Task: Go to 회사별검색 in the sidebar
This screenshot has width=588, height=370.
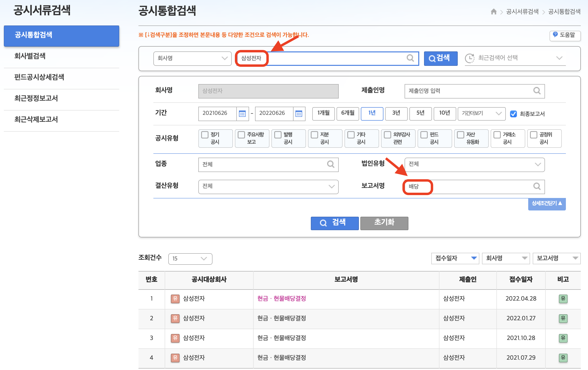Action: (x=30, y=56)
